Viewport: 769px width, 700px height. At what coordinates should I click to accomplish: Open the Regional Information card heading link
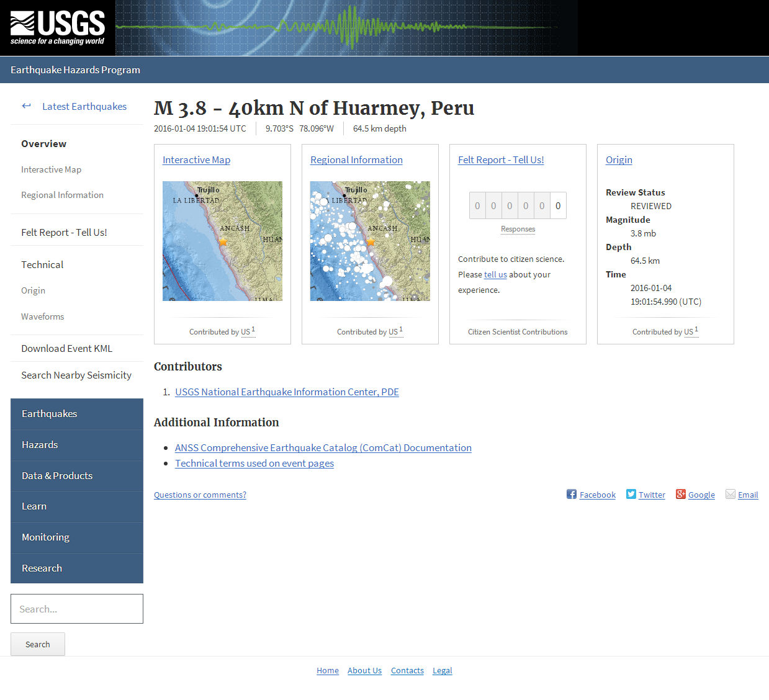pyautogui.click(x=356, y=159)
